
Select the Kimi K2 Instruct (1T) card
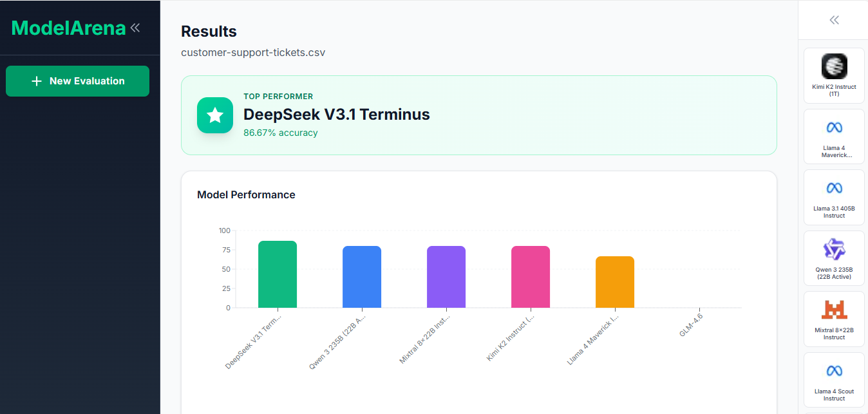point(834,75)
